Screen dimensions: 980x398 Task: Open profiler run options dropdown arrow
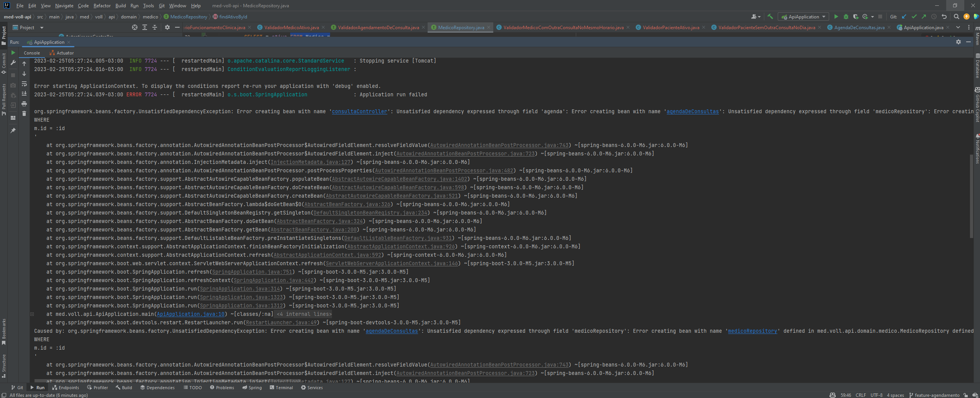point(873,17)
